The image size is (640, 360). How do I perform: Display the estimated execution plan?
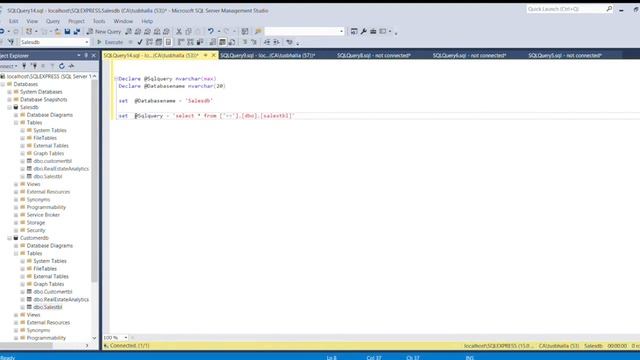(x=149, y=42)
